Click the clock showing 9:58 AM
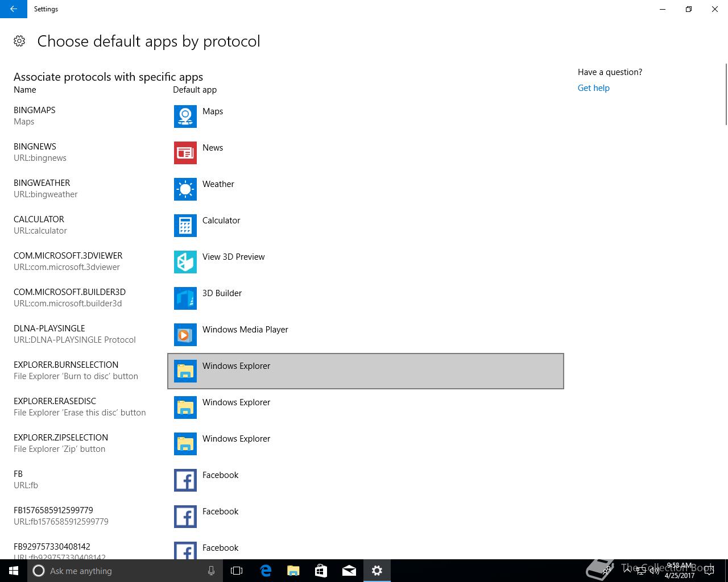Image resolution: width=728 pixels, height=582 pixels. [x=680, y=567]
